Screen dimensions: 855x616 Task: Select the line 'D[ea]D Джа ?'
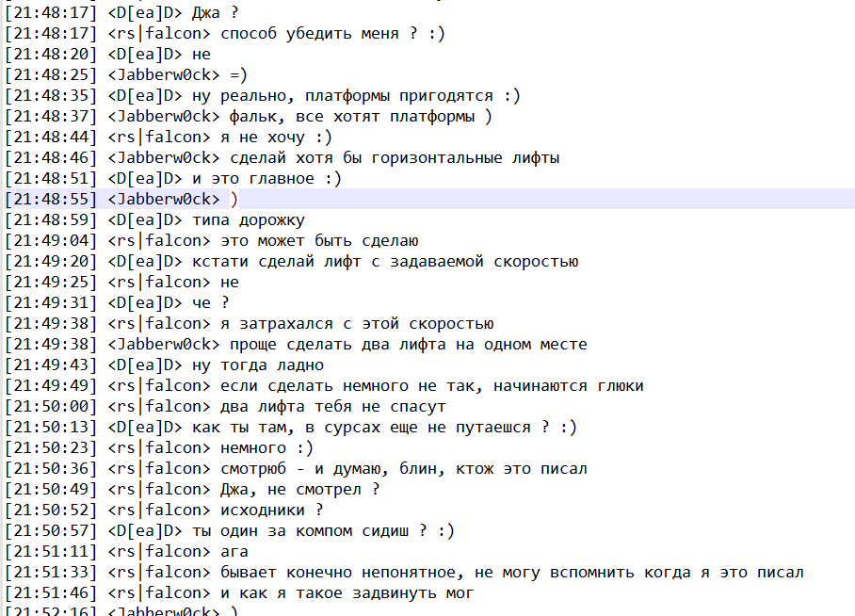click(x=121, y=12)
